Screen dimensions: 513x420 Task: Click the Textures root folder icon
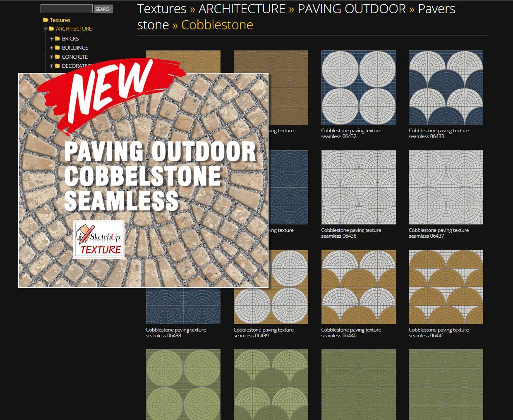pyautogui.click(x=45, y=20)
